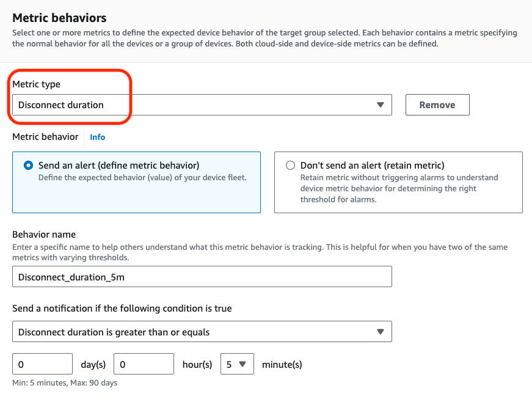Open the Metric type dropdown showing Disconnect duration
This screenshot has height=402, width=532.
tap(202, 104)
